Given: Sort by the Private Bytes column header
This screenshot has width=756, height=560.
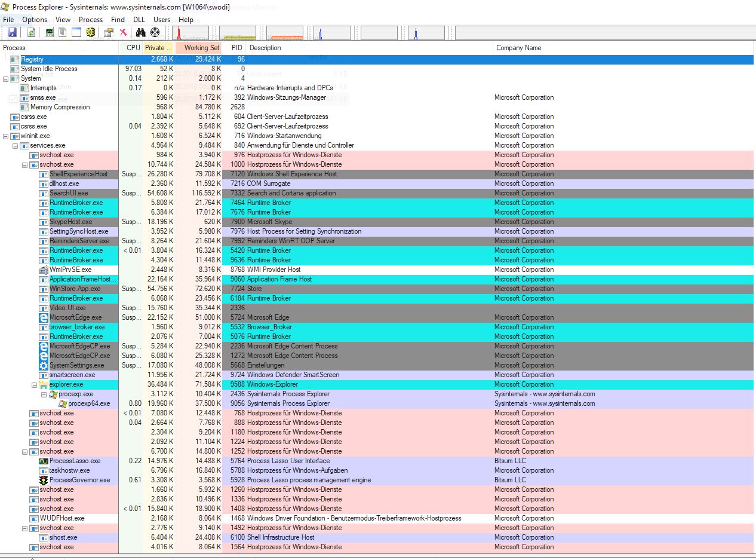Looking at the screenshot, I should [x=159, y=48].
